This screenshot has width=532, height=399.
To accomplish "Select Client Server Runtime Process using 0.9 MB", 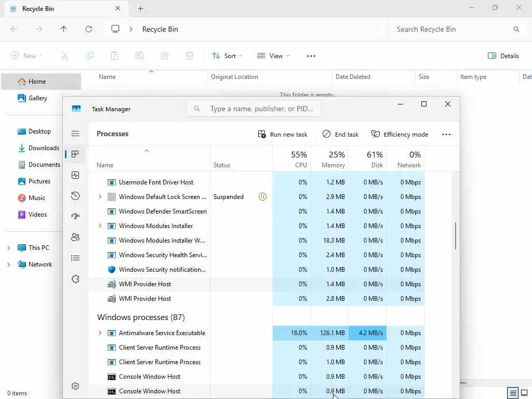I will point(257,348).
